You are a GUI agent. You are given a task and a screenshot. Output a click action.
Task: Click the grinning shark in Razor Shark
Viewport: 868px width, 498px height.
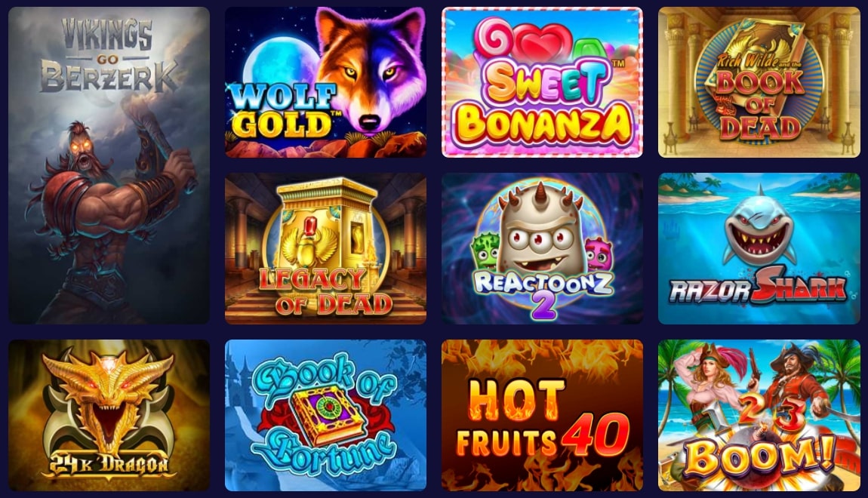click(759, 227)
